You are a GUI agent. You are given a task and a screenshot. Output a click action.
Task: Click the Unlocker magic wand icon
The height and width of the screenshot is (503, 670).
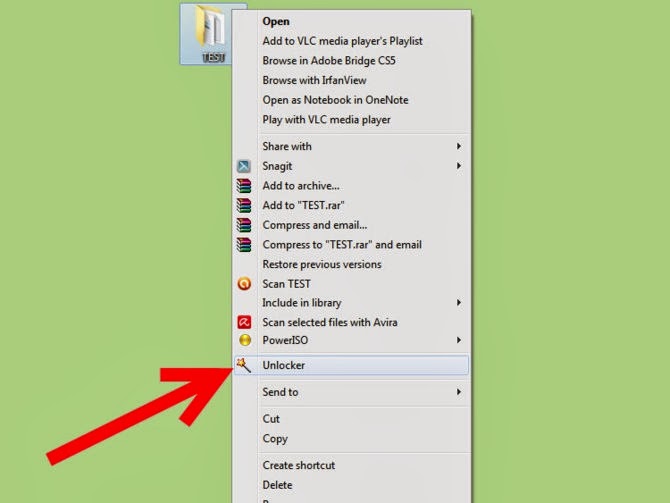click(244, 365)
